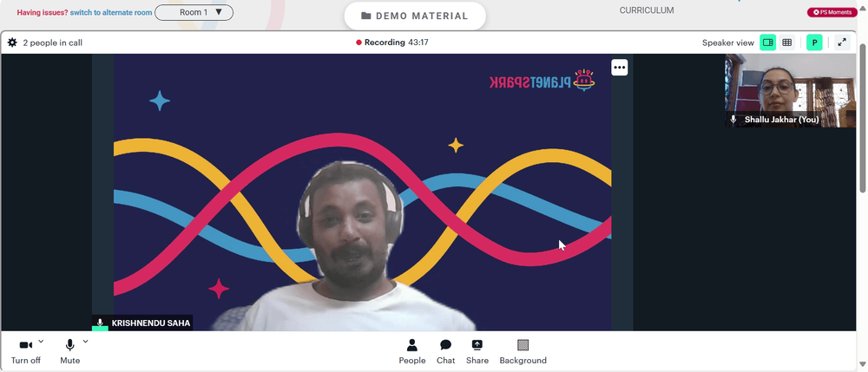This screenshot has height=372, width=868.
Task: Open the Chat panel
Action: [445, 352]
